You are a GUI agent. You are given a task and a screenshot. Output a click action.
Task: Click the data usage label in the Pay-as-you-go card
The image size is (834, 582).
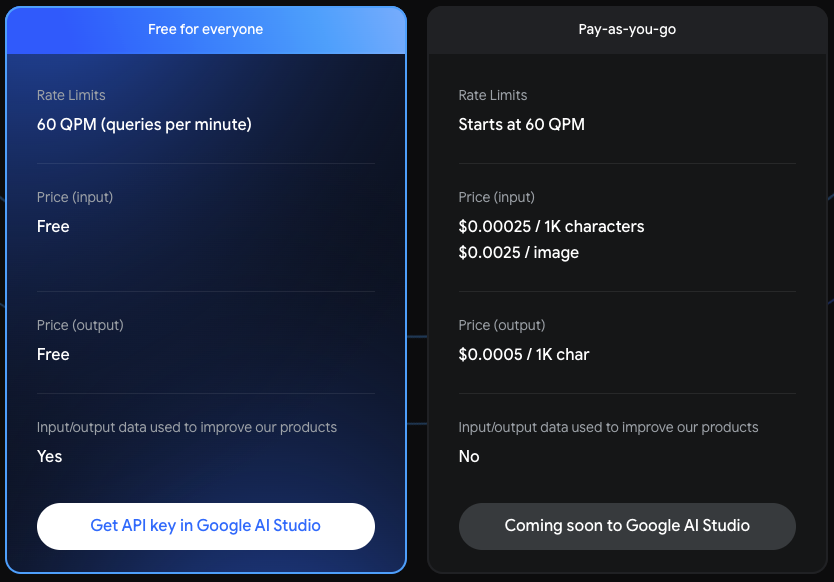[608, 428]
